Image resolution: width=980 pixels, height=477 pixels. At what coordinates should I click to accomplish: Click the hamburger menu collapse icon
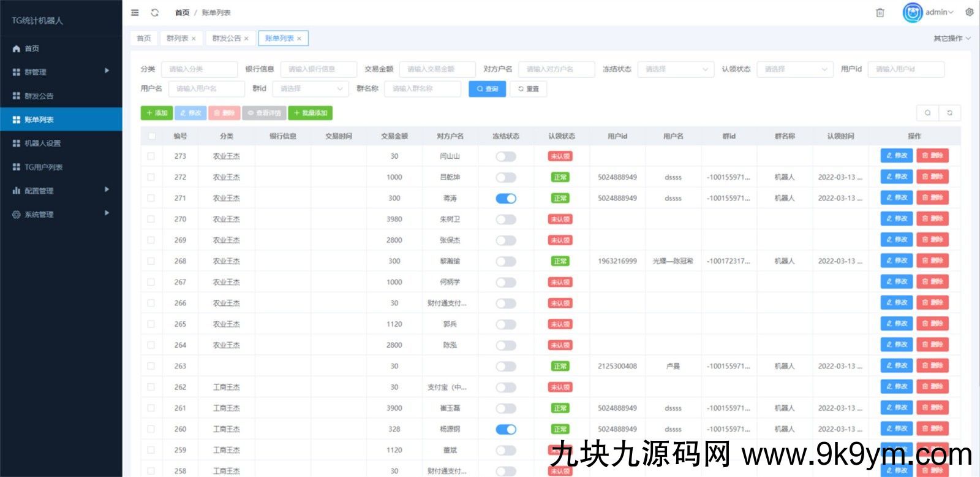click(x=135, y=12)
